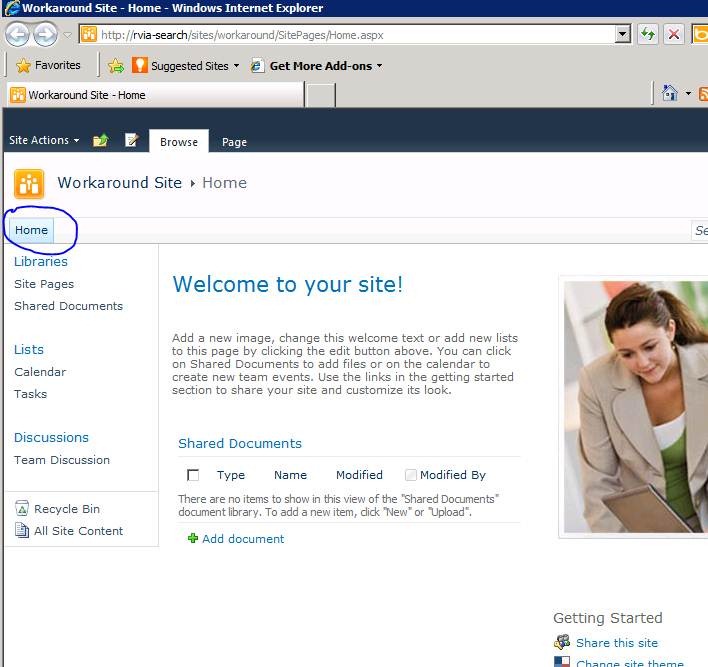Click the browser Refresh icon
Screen dimensions: 708x667
pyautogui.click(x=648, y=34)
